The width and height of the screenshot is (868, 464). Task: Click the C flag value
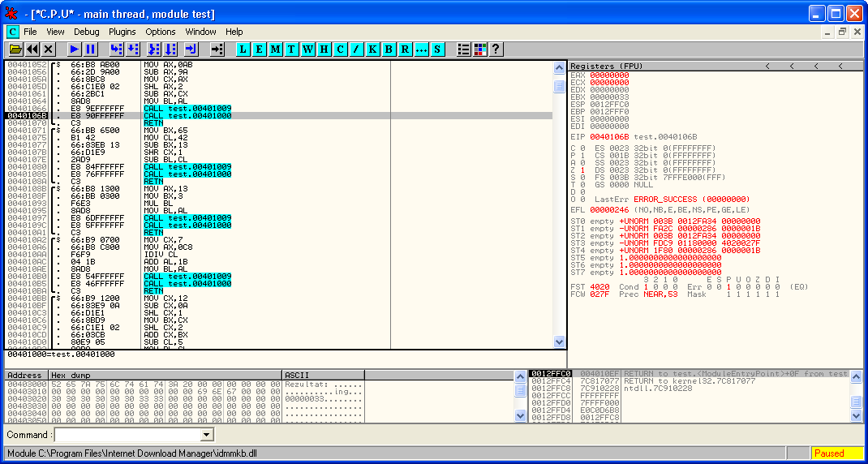tap(582, 148)
